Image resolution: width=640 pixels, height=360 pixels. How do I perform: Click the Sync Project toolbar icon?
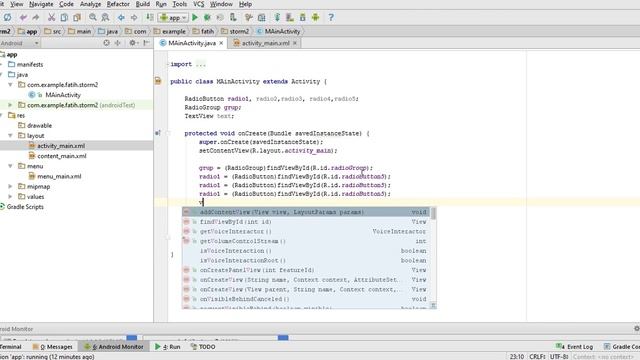[x=7, y=18]
